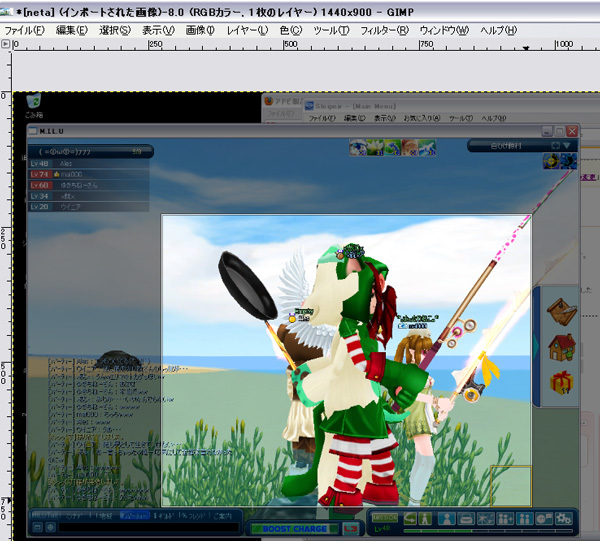The height and width of the screenshot is (541, 600).
Task: Click the green standing figure icon
Action: pyautogui.click(x=425, y=519)
